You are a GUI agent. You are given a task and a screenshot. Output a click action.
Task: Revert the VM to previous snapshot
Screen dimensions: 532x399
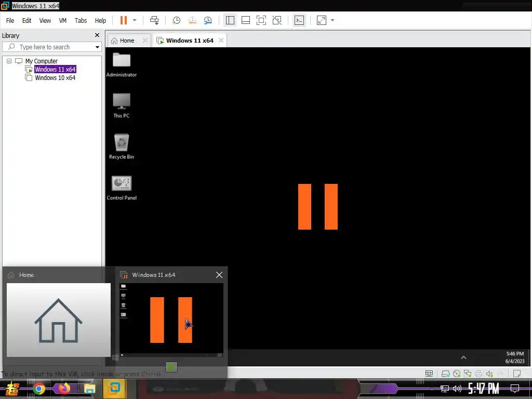tap(192, 20)
